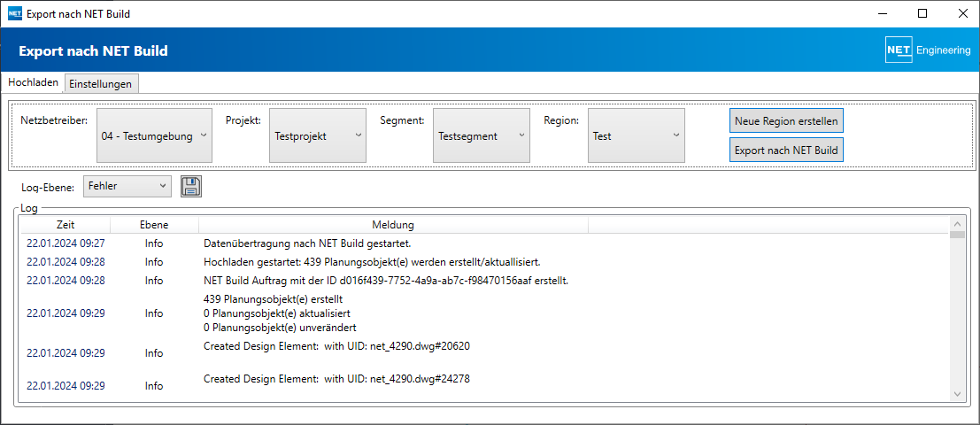Click the log scrollbar down arrow

957,393
